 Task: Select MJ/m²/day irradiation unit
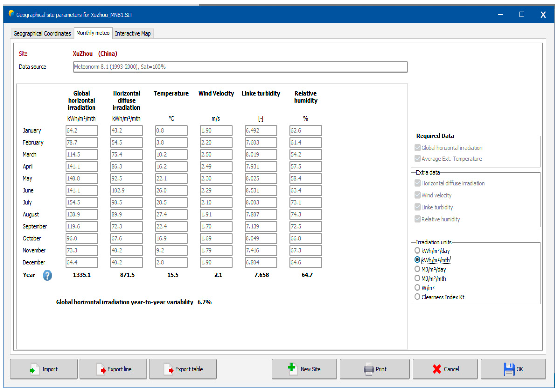[417, 269]
